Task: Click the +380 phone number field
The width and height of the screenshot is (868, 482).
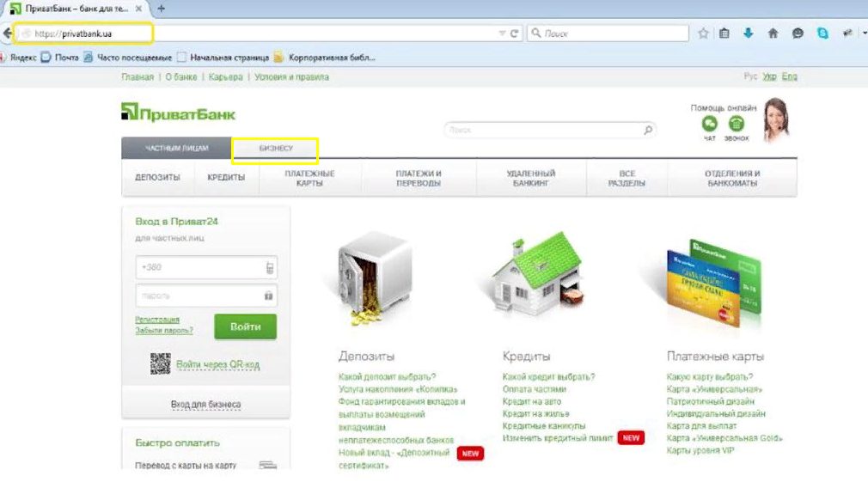Action: [x=199, y=267]
